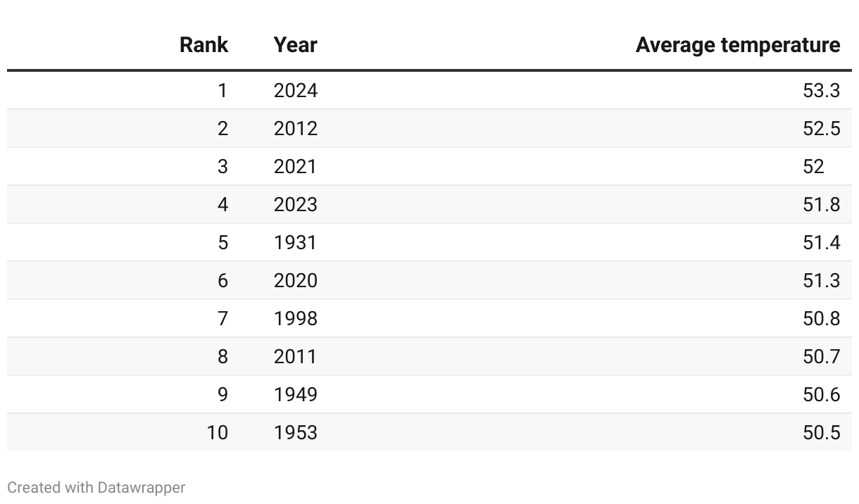Click the 52.5 temperature value
This screenshot has height=504, width=859.
822,128
